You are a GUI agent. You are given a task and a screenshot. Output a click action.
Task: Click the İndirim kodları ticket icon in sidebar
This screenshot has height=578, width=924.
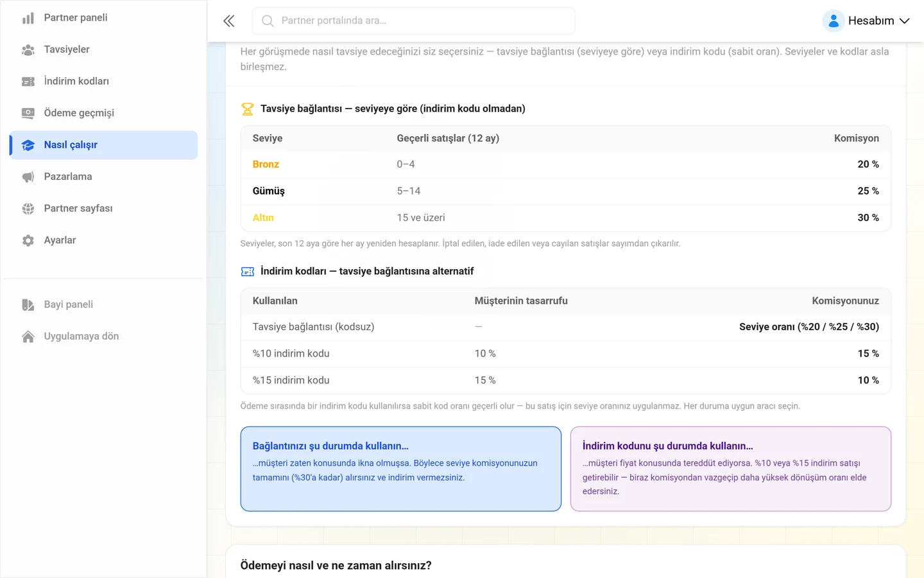[x=28, y=82]
